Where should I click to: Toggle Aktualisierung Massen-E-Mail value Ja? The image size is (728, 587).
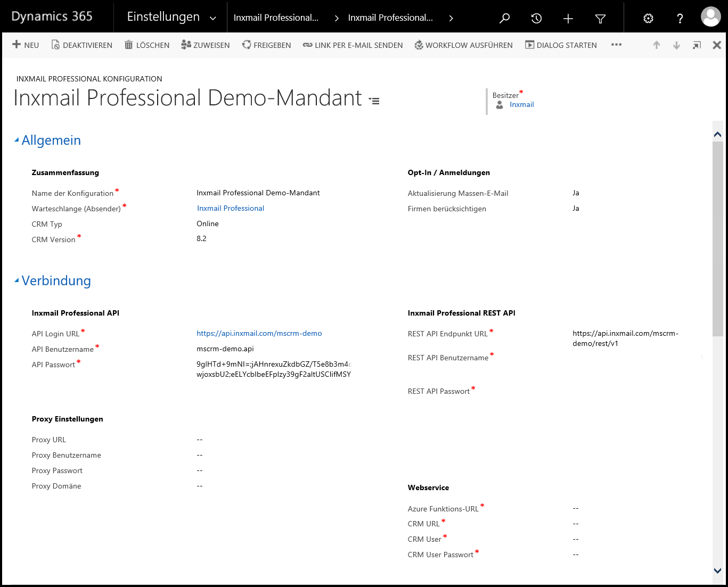click(576, 193)
